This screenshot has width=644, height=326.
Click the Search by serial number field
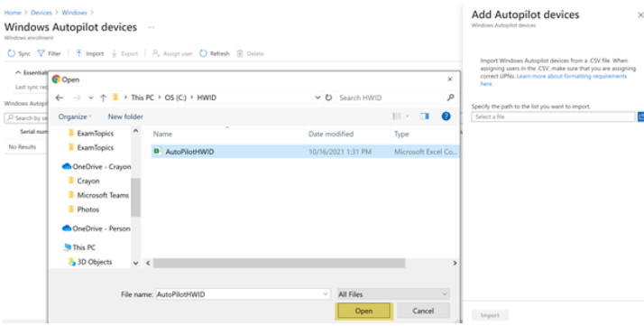pyautogui.click(x=27, y=118)
